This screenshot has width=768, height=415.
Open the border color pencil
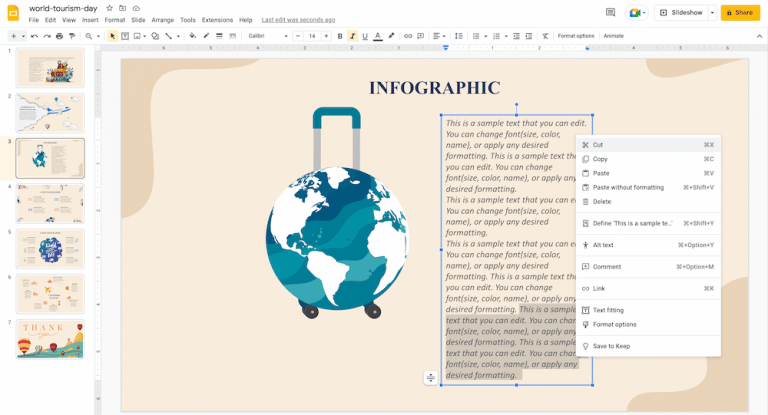click(x=206, y=36)
